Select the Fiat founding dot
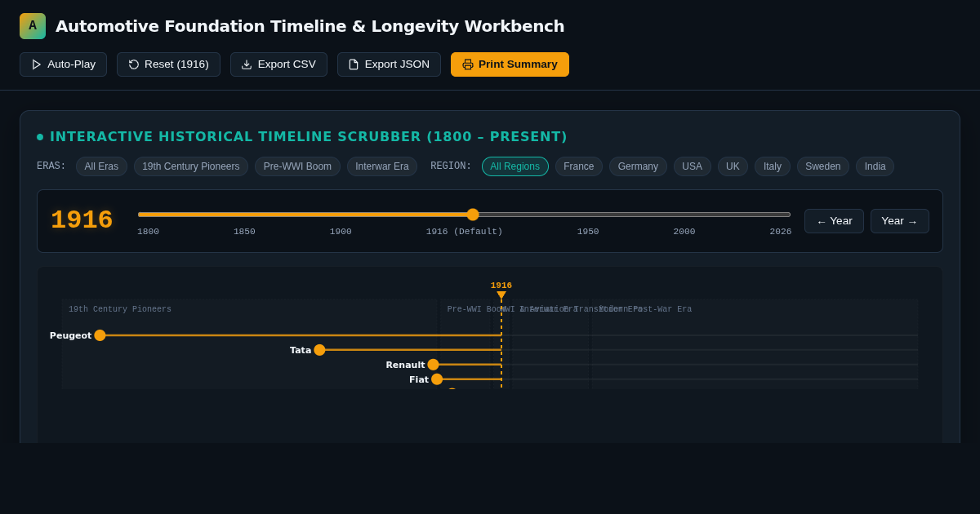The image size is (980, 514). 437,379
